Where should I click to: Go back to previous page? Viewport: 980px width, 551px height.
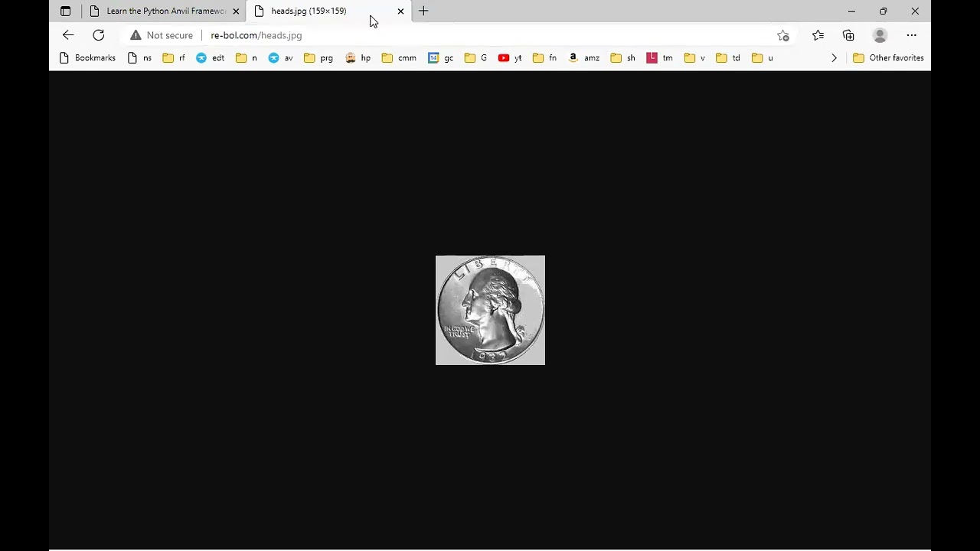click(68, 35)
